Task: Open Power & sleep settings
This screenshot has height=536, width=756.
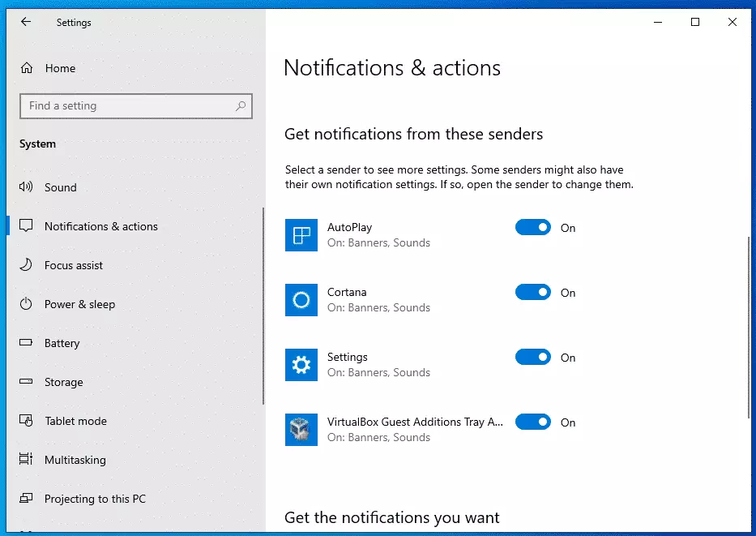Action: (135, 304)
